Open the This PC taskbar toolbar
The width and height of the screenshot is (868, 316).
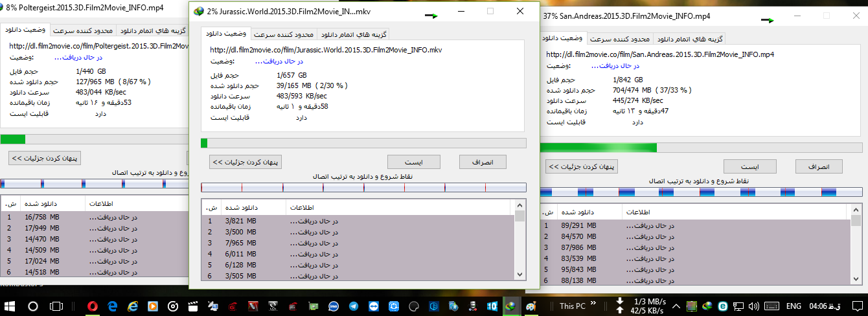pyautogui.click(x=572, y=306)
